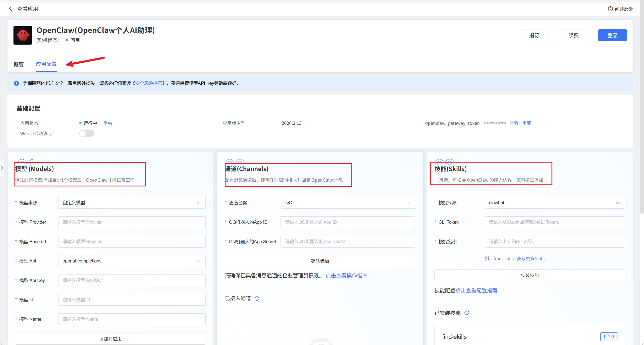Screen dimensions: 644x345
Task: Open the 通道名称 QQ dropdown
Action: 348,203
